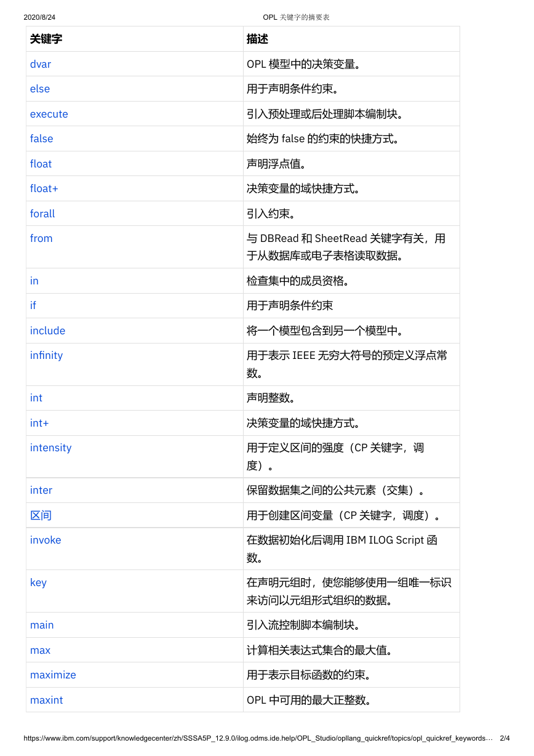Select the float+ keyword link
The height and width of the screenshot is (756, 534).
tap(44, 188)
